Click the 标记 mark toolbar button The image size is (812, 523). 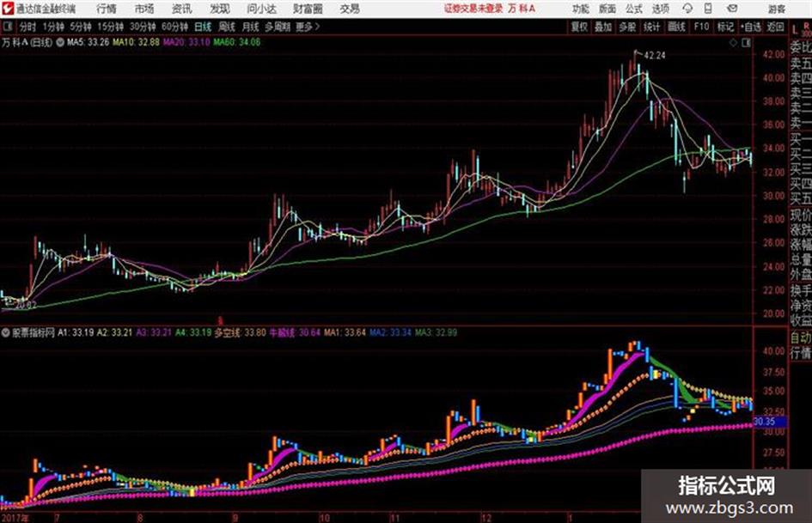tap(725, 27)
